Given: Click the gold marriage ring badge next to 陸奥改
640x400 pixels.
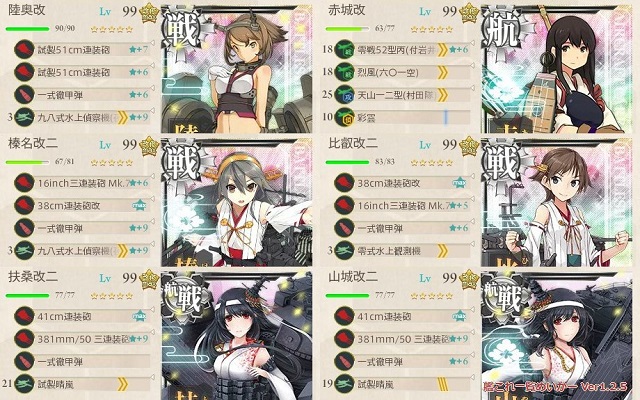Looking at the screenshot, I should [149, 13].
